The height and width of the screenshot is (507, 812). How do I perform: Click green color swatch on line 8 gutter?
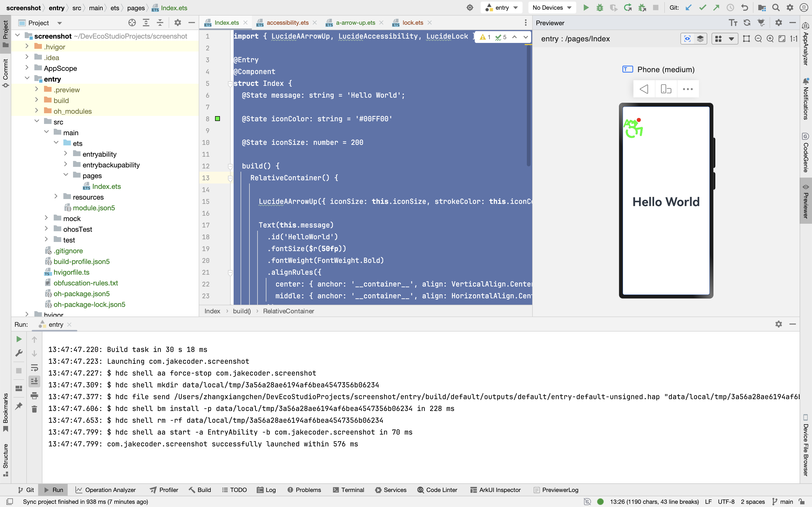coord(218,119)
